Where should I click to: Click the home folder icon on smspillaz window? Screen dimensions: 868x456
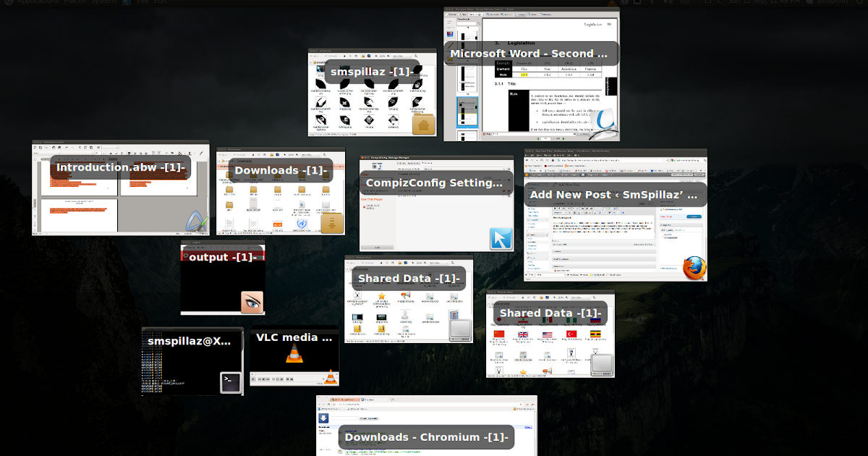pyautogui.click(x=425, y=124)
